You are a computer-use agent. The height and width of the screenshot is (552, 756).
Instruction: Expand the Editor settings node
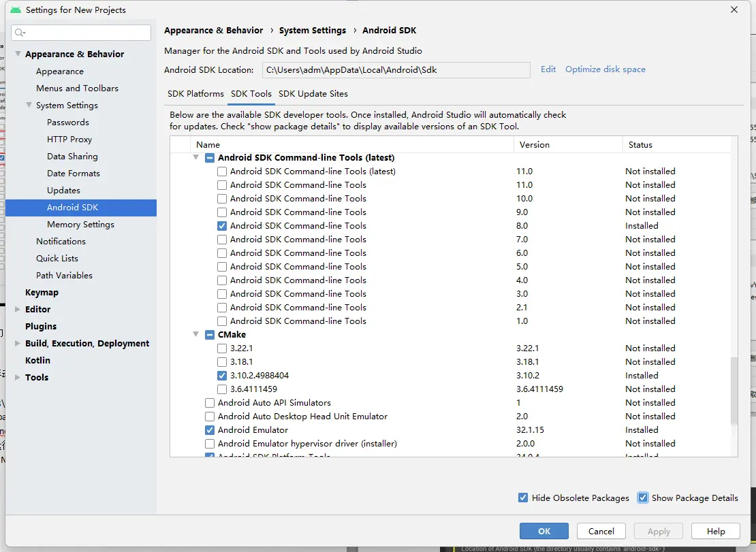[x=18, y=309]
